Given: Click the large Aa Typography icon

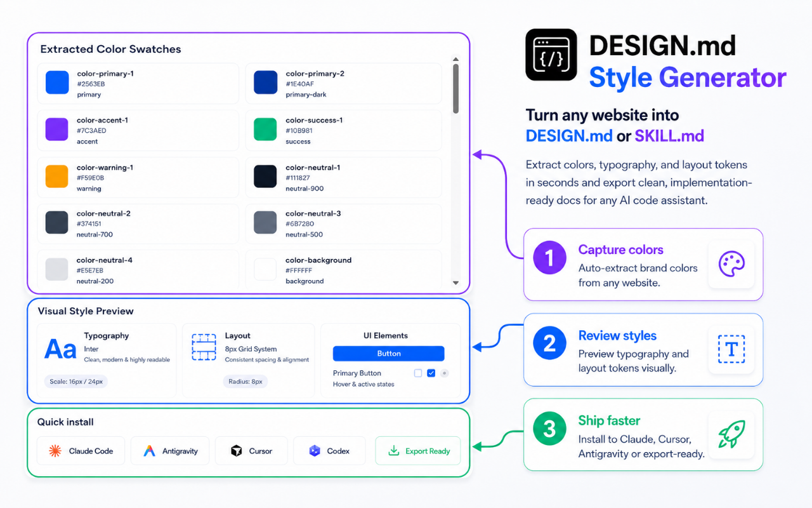Looking at the screenshot, I should 60,349.
